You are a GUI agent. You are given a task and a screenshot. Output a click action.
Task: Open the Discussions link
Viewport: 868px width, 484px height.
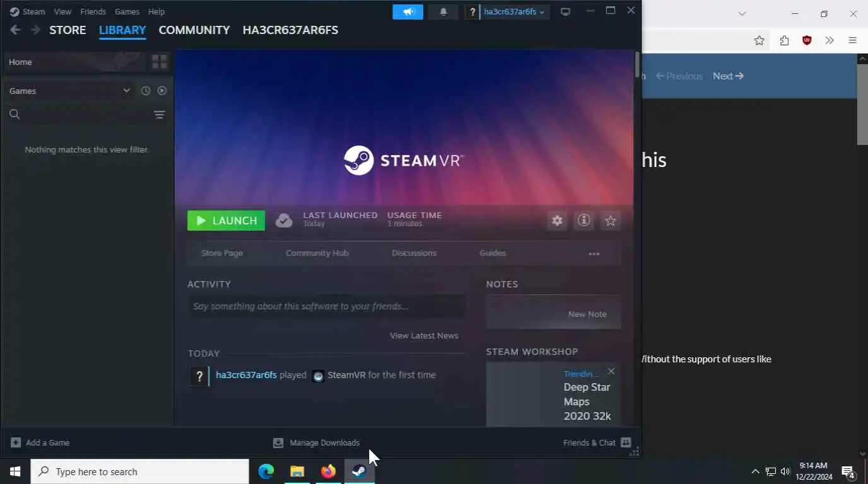[414, 253]
